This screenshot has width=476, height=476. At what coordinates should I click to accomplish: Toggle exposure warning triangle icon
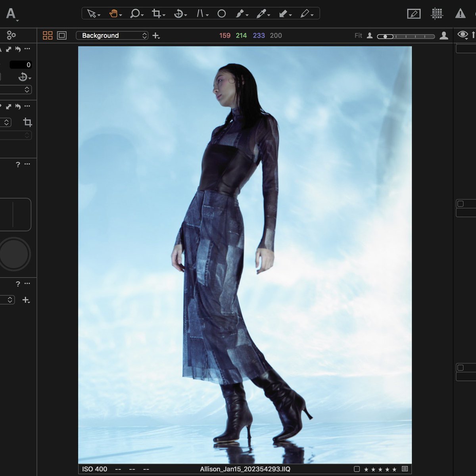[460, 13]
